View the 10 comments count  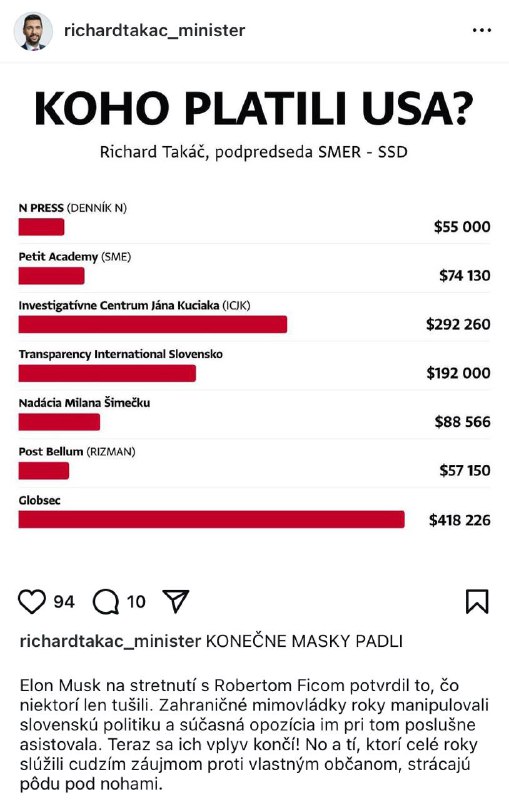coord(136,602)
